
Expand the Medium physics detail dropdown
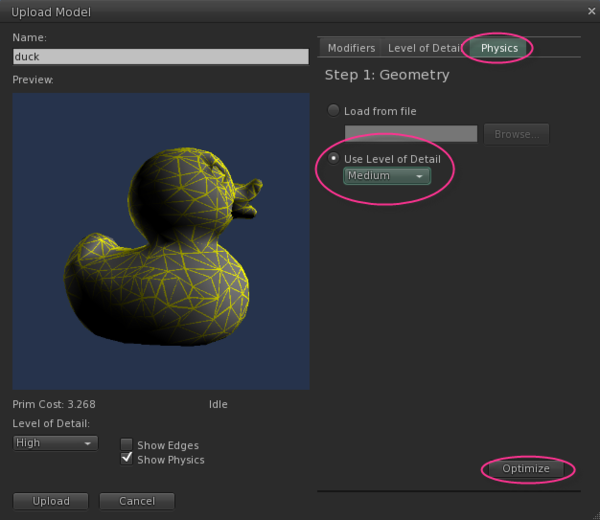coord(387,176)
